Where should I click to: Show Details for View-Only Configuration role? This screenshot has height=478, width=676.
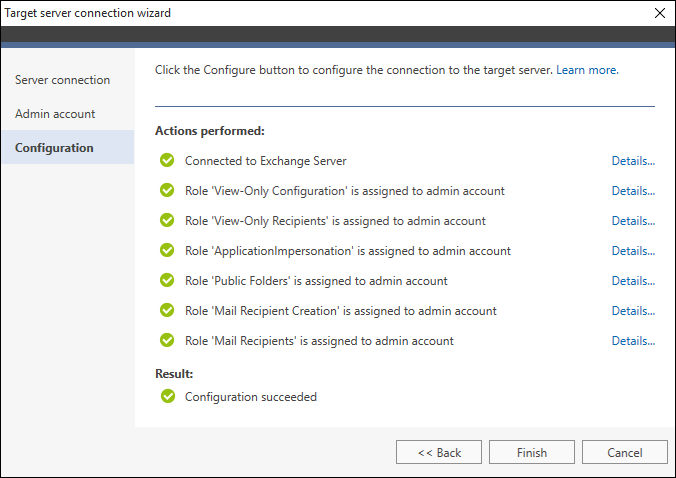pos(633,191)
